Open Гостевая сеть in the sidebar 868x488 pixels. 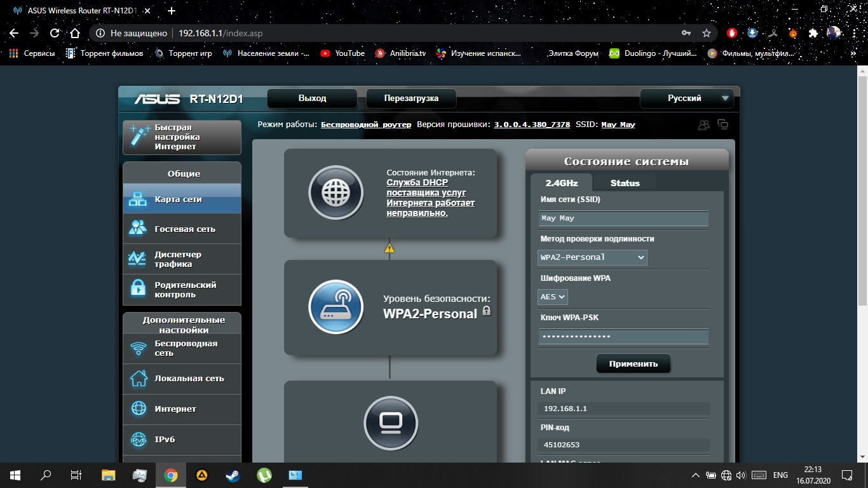(x=182, y=229)
